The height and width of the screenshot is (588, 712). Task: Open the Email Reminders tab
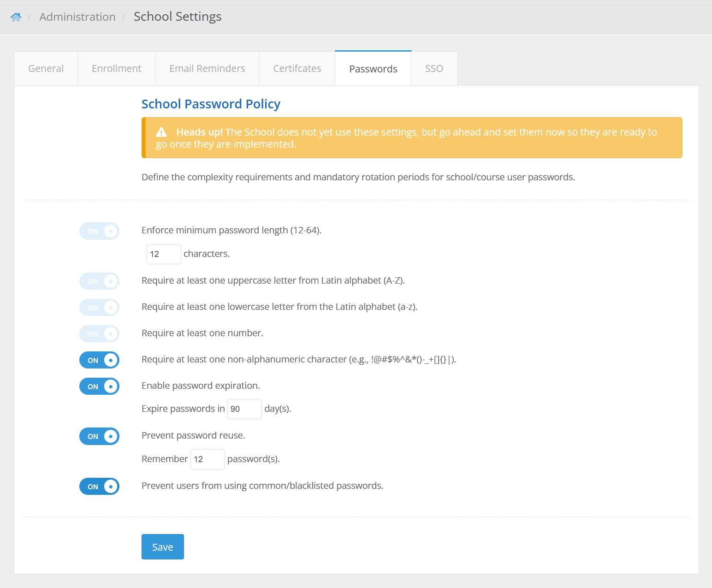(207, 69)
